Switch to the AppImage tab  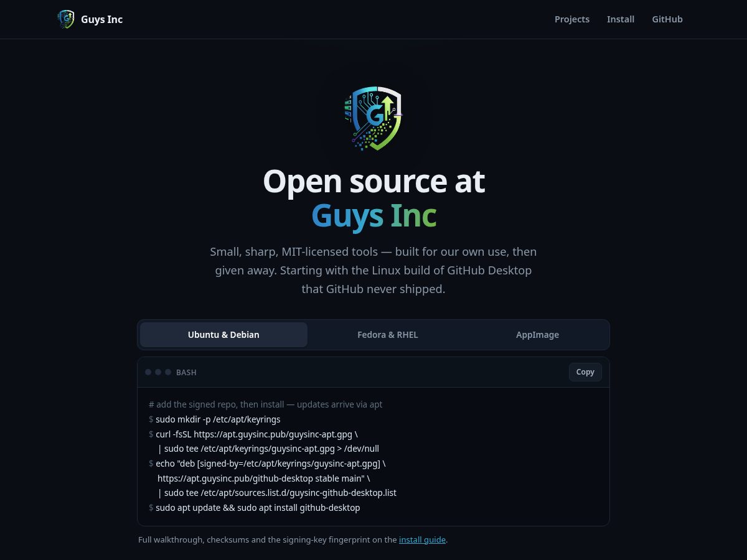[537, 335]
